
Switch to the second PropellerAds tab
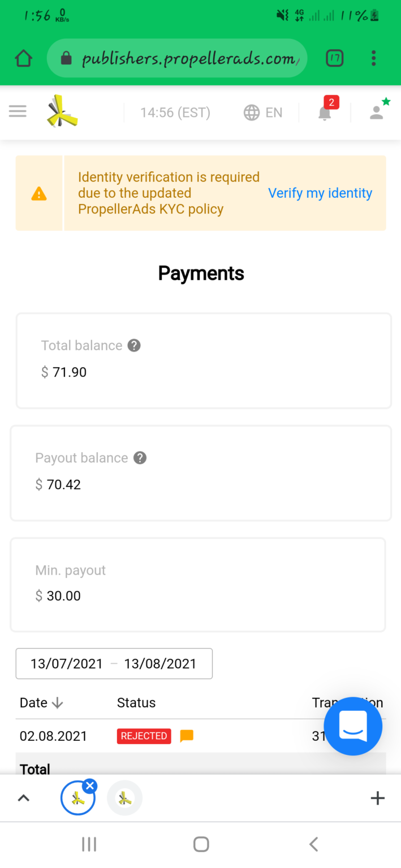(125, 798)
